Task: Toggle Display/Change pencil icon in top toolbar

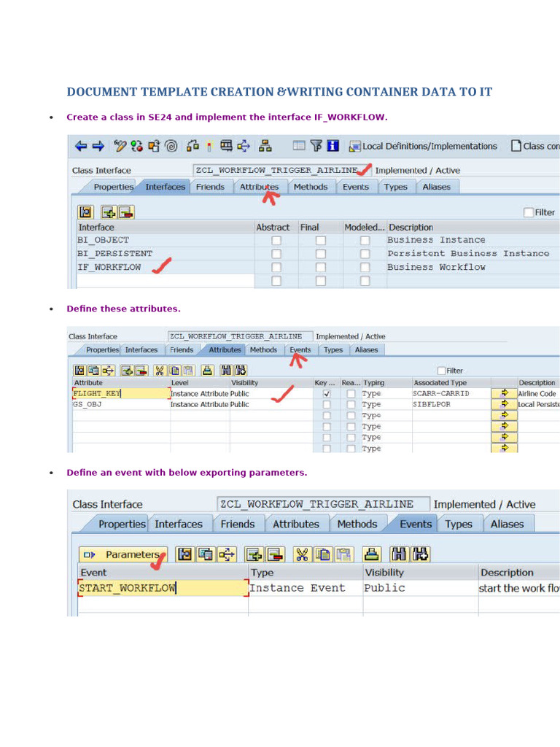Action: (119, 146)
